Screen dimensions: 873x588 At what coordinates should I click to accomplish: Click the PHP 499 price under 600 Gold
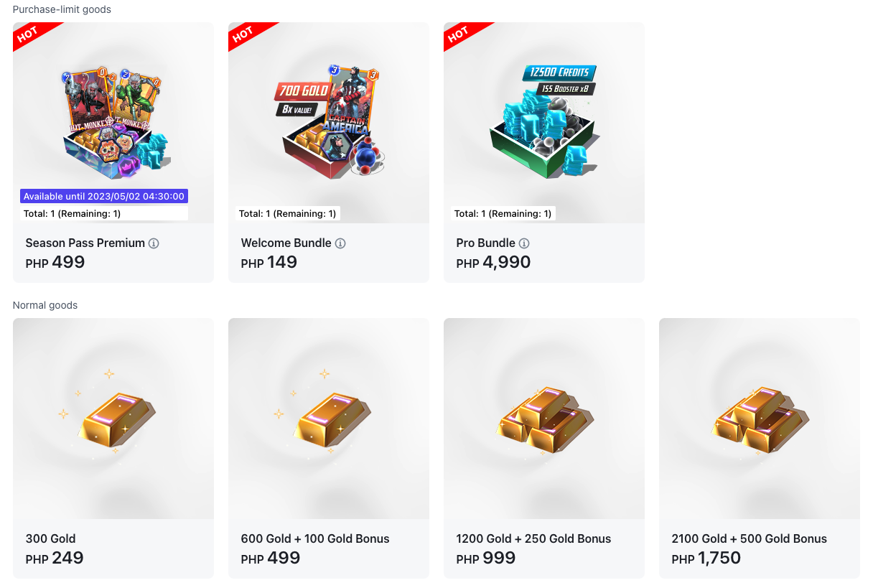coord(271,558)
